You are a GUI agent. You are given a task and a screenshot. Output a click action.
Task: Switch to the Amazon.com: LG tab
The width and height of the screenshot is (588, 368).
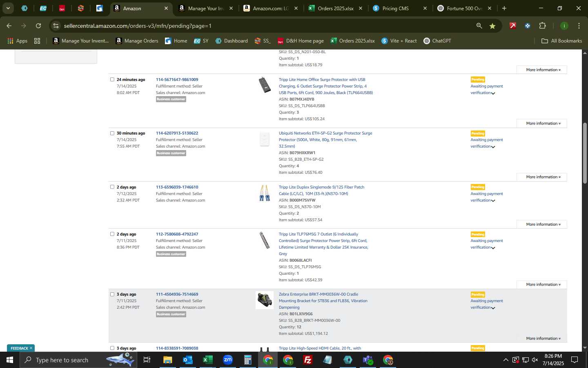pyautogui.click(x=270, y=8)
